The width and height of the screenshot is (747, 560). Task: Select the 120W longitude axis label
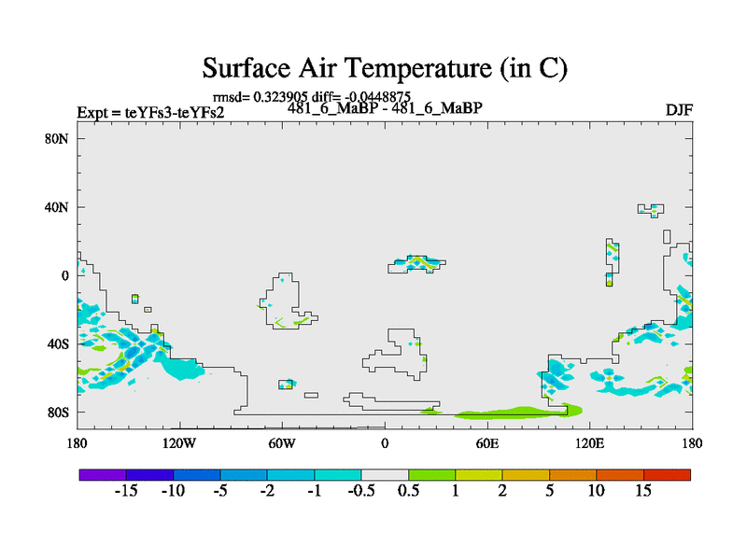[x=179, y=442]
